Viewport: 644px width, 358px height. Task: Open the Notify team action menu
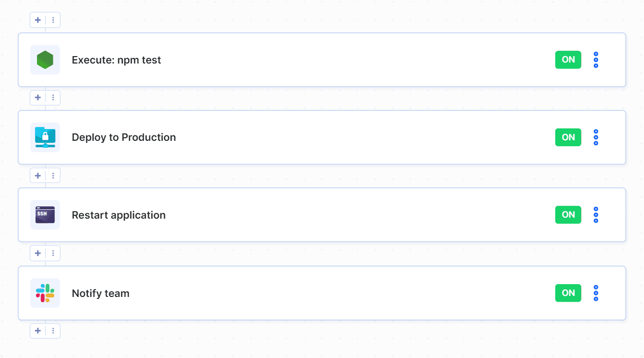click(596, 293)
